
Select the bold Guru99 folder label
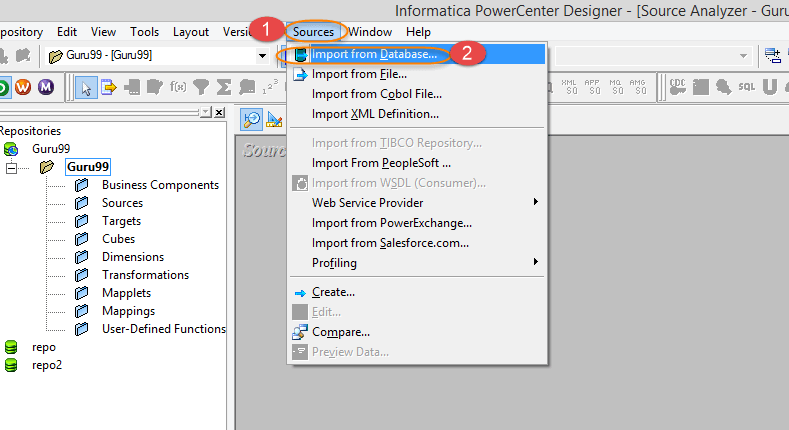click(x=88, y=166)
